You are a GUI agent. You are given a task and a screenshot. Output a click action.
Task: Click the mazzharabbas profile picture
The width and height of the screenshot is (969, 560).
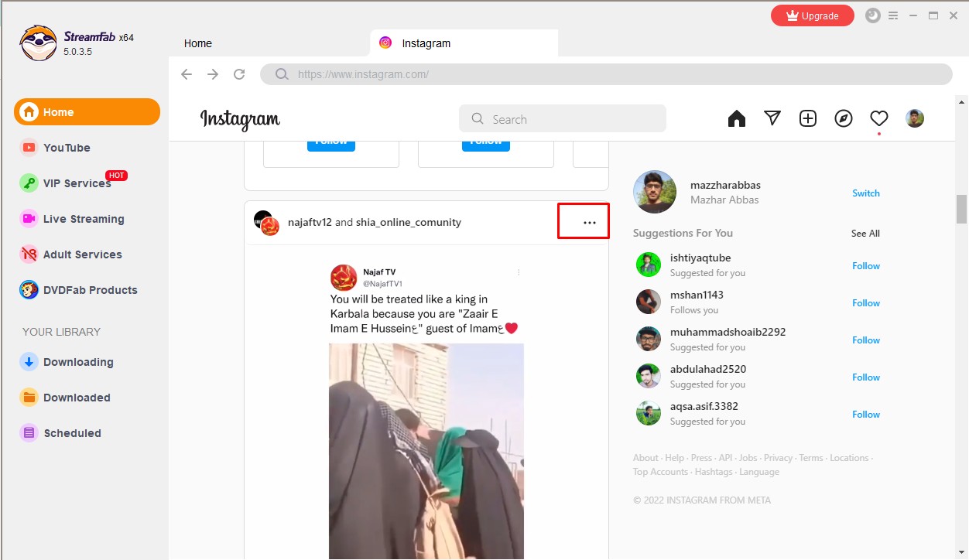point(655,192)
